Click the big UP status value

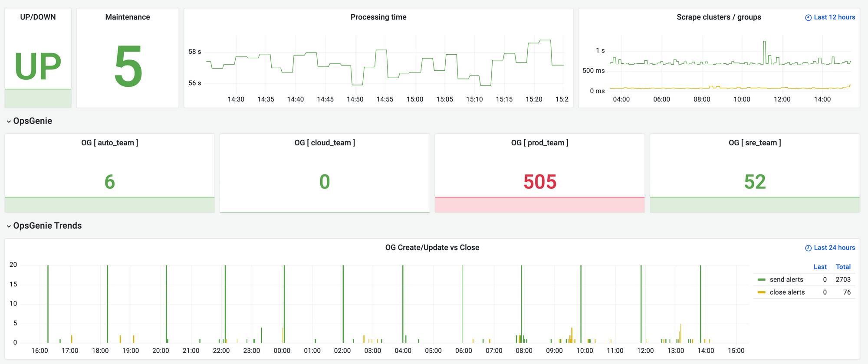[x=38, y=66]
